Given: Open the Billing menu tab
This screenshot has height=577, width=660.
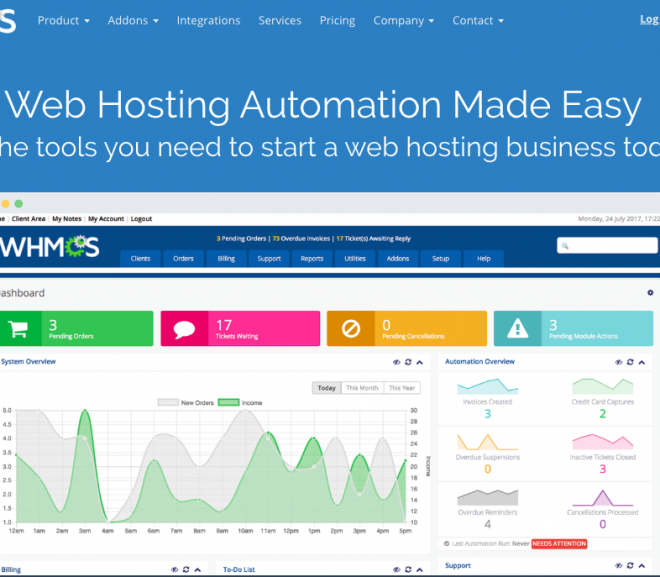Looking at the screenshot, I should click(x=226, y=258).
